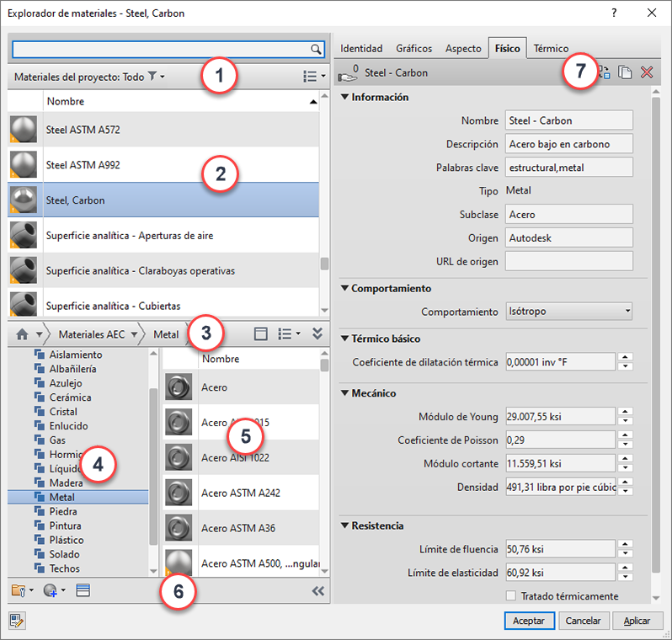
Task: Select Acero ASTM A36 library material
Action: click(241, 528)
